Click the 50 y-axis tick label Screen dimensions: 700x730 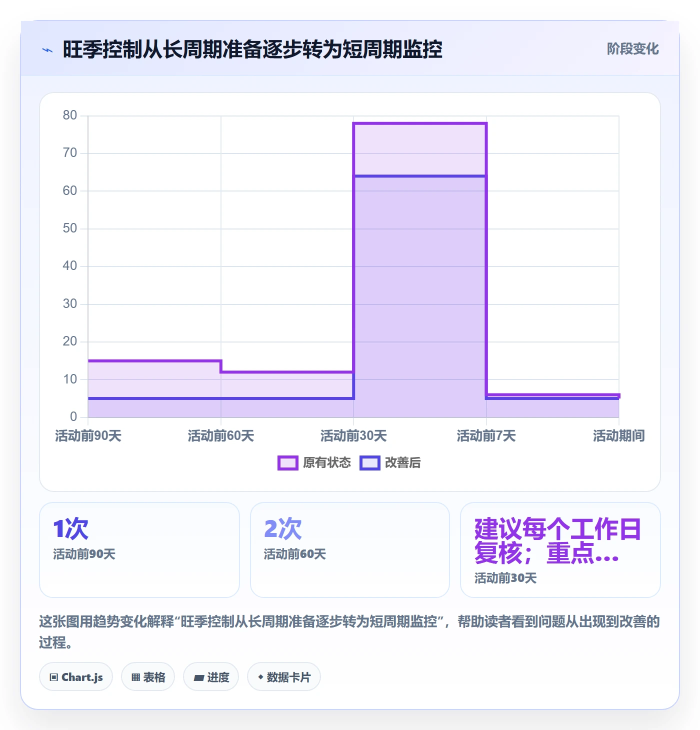tap(70, 228)
